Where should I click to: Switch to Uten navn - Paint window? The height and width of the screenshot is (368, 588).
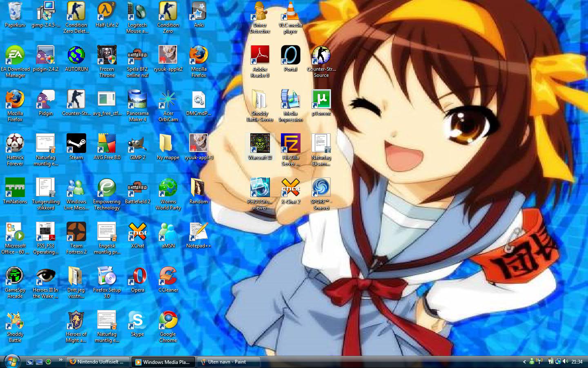pyautogui.click(x=228, y=362)
